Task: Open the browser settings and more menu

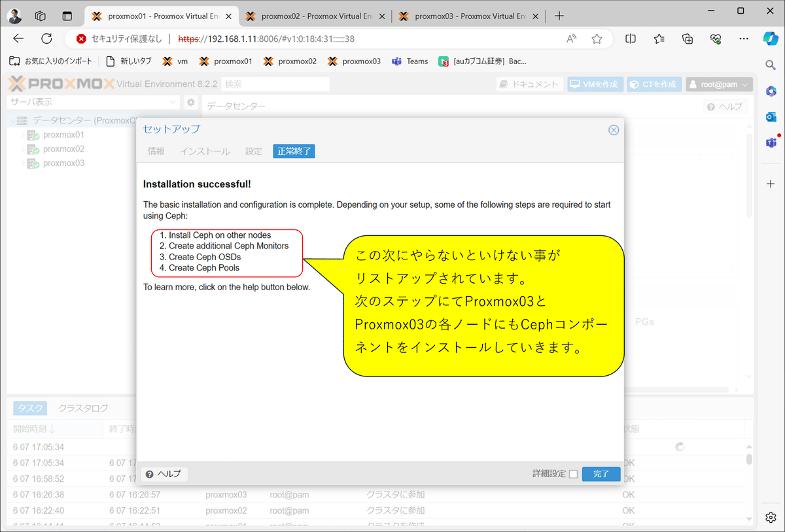Action: 744,39
